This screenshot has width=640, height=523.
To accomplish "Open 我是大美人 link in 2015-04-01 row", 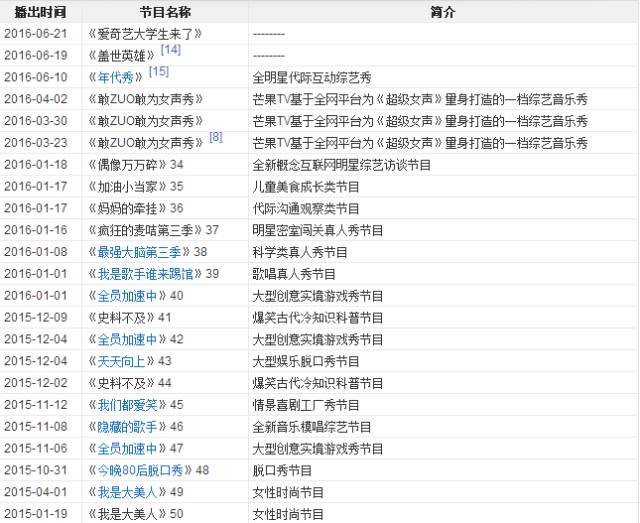I will (x=127, y=492).
